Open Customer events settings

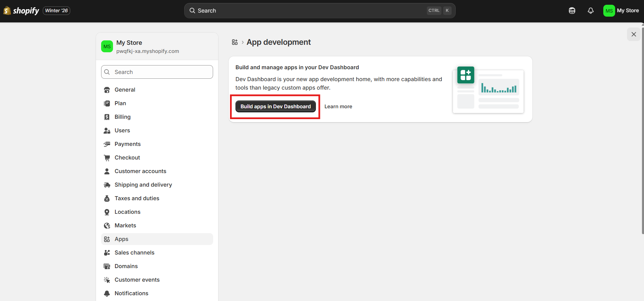coord(157,280)
